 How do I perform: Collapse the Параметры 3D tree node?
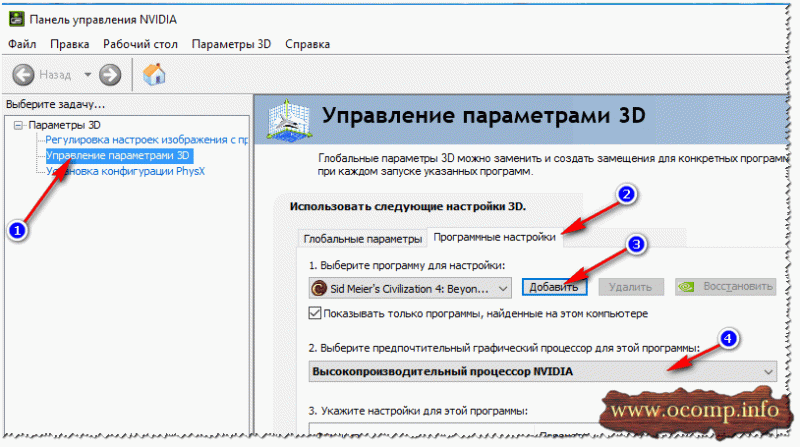18,125
